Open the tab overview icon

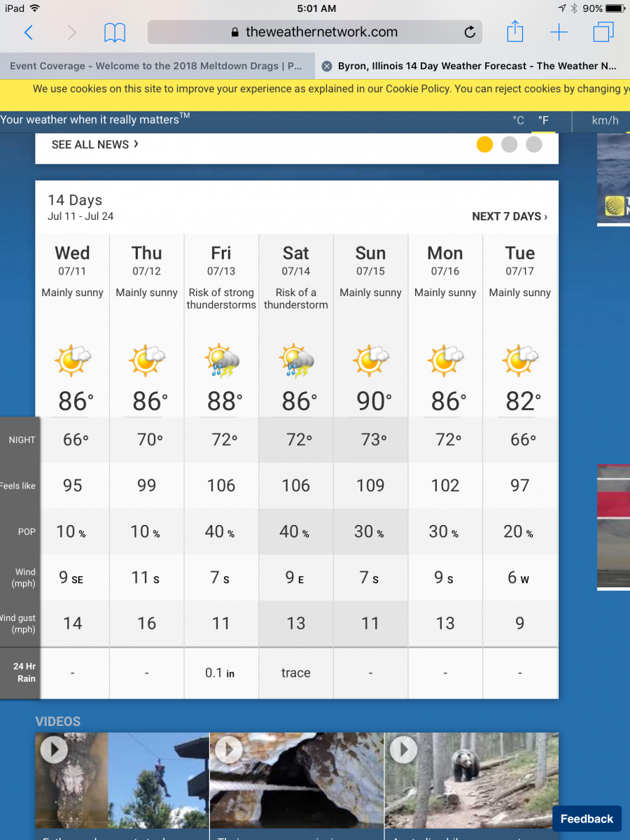603,32
